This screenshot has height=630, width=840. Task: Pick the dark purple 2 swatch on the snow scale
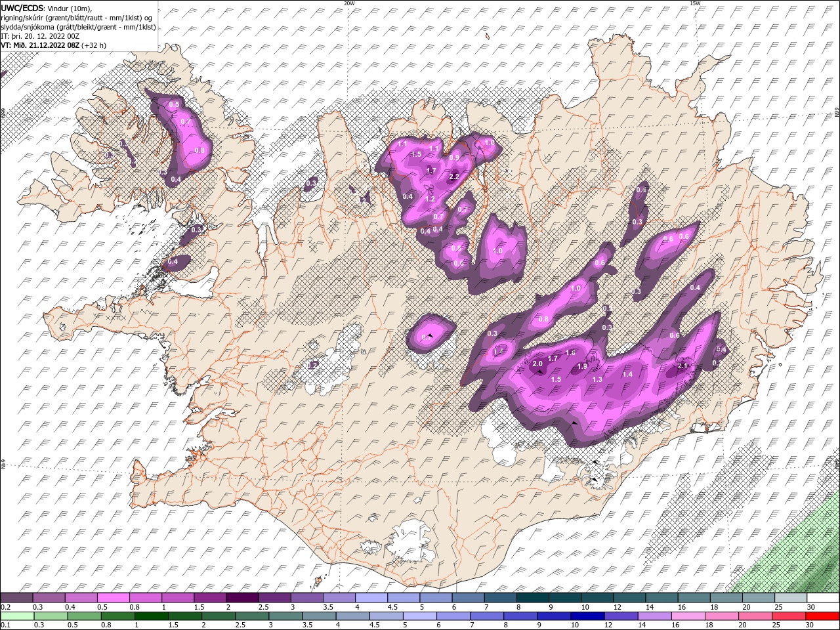pyautogui.click(x=242, y=598)
